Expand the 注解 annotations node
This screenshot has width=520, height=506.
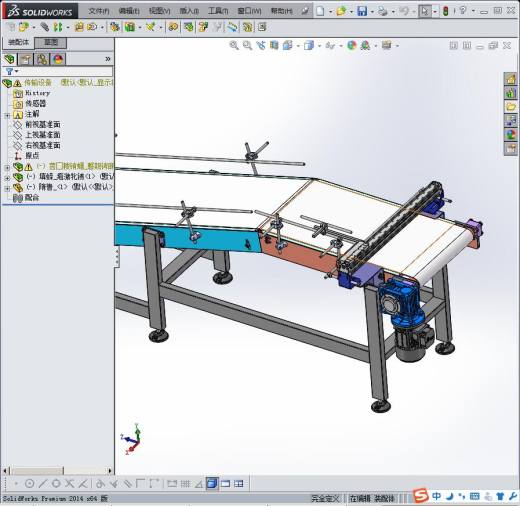[x=7, y=116]
